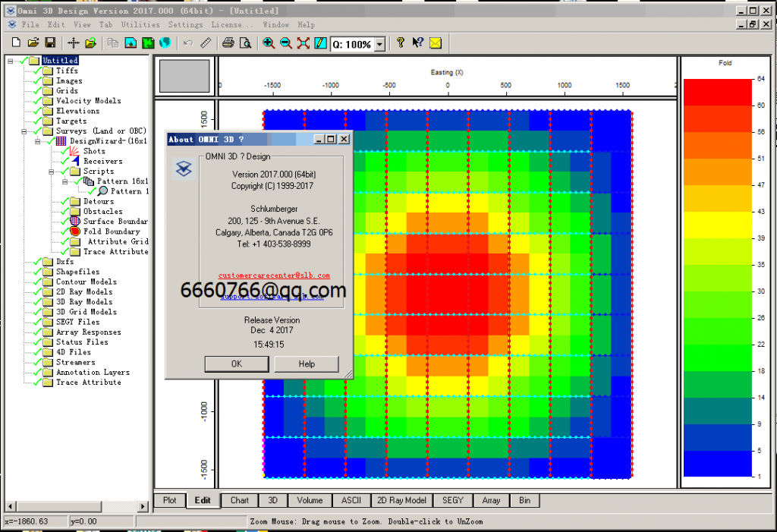Toggle the green checkmark beside Shapefiles
The width and height of the screenshot is (777, 532).
coord(37,271)
